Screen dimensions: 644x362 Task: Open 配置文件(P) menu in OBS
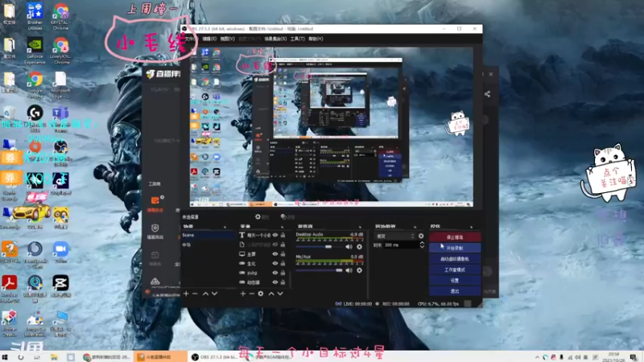250,39
